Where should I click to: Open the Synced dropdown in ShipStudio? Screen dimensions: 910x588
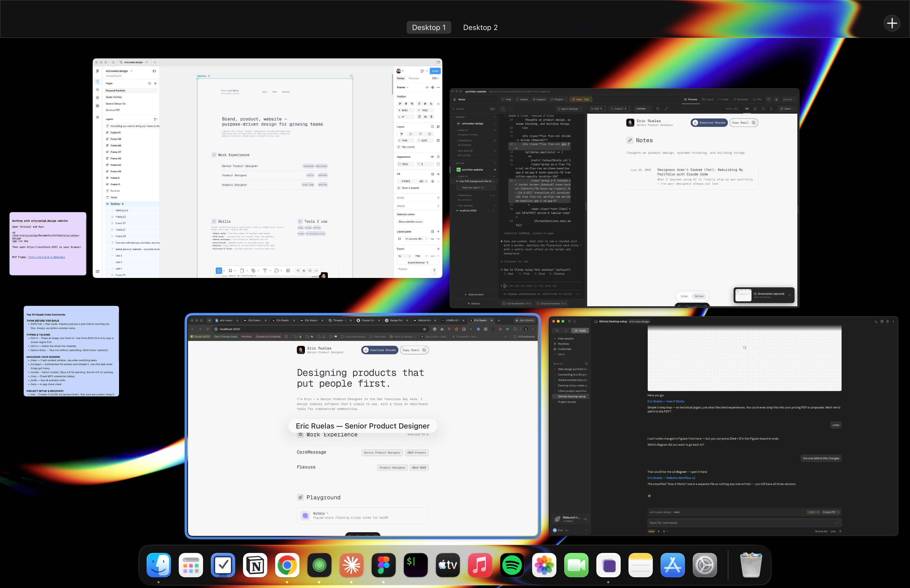click(789, 99)
